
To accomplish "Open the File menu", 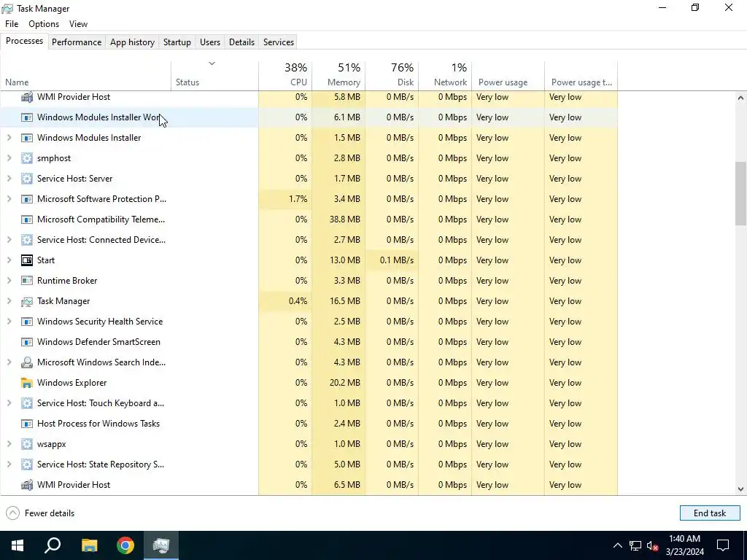I will (12, 24).
